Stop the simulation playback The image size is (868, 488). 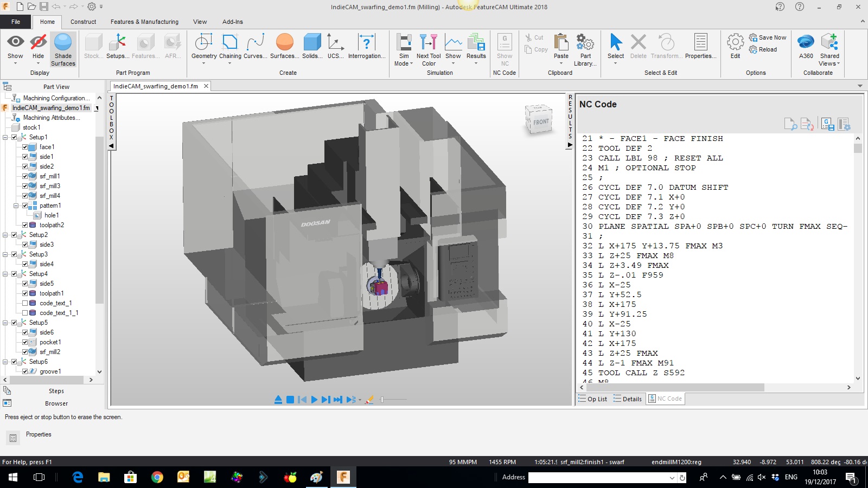[x=290, y=400]
